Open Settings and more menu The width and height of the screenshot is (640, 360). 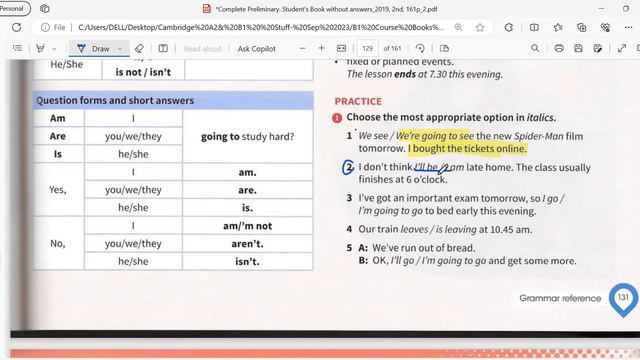(x=629, y=27)
